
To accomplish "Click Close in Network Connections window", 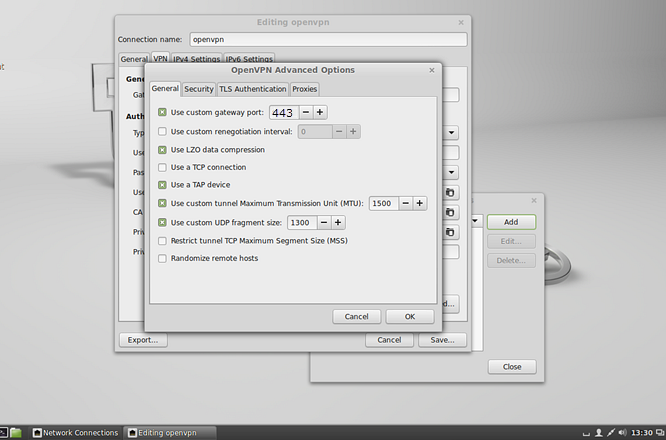I will pyautogui.click(x=512, y=367).
